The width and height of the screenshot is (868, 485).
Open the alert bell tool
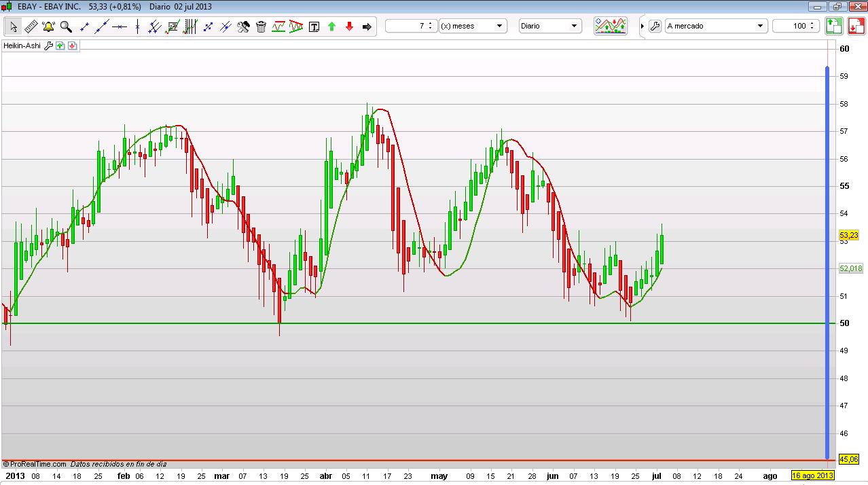pos(48,26)
